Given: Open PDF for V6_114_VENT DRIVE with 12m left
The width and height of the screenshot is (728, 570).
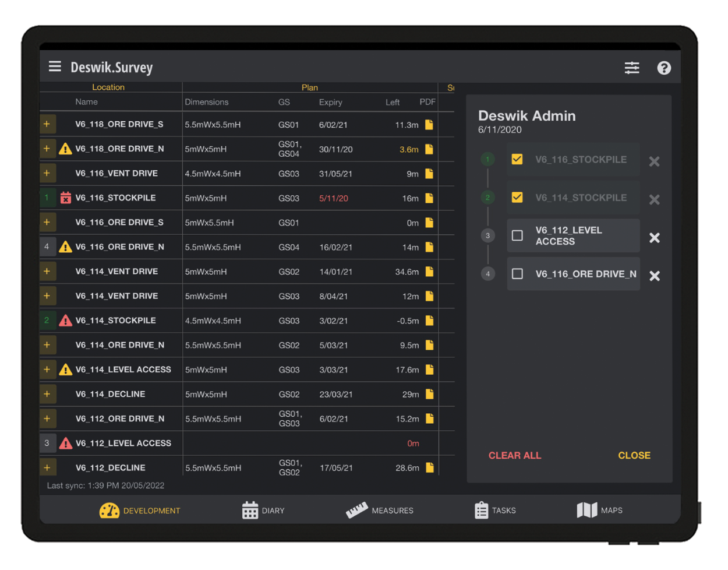Looking at the screenshot, I should 429,296.
